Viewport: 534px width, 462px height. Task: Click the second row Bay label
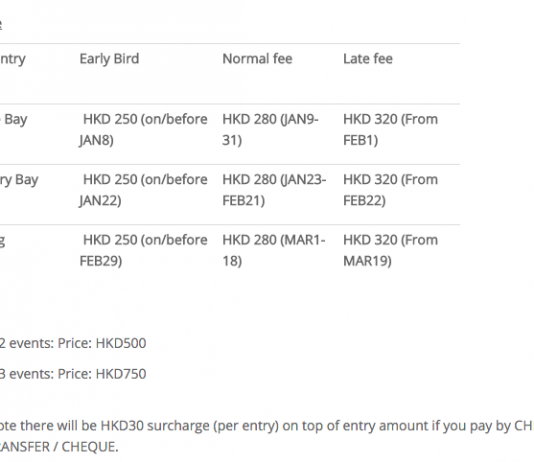pos(27,180)
